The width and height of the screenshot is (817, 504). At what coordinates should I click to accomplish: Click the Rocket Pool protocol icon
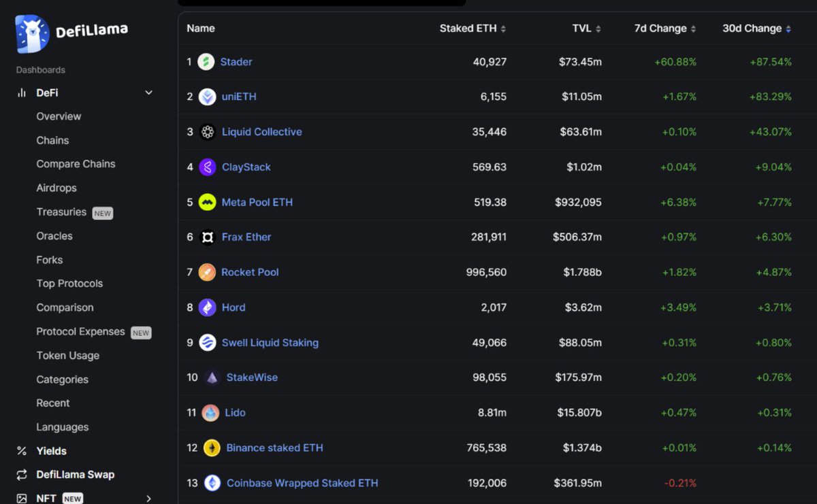207,273
